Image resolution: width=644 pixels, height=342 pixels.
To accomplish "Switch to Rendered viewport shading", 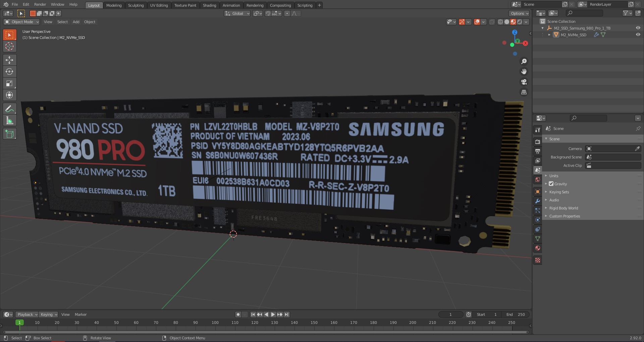I will click(520, 22).
